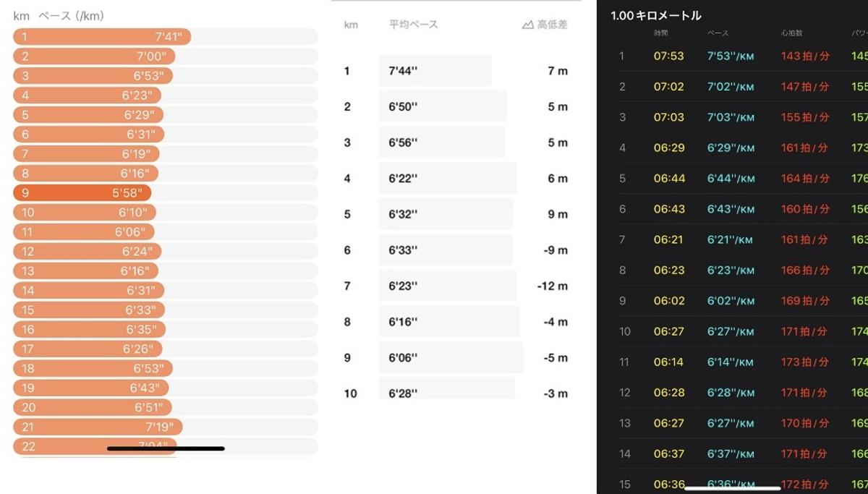The width and height of the screenshot is (868, 494).
Task: Click the elevation mountain icon beside 高低差
Action: click(x=527, y=25)
